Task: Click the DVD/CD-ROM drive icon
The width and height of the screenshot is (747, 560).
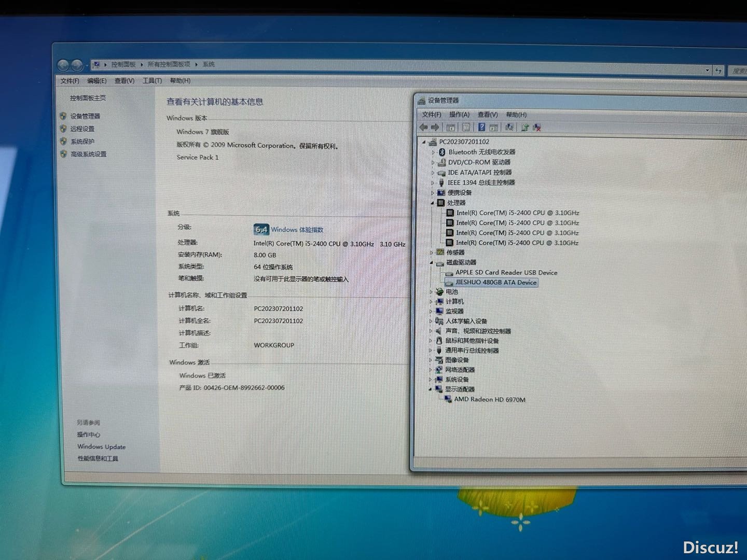Action: 441,162
